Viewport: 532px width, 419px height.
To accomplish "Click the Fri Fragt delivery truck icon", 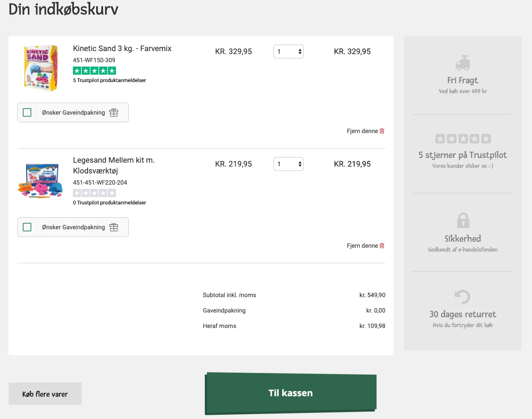I will tap(463, 63).
